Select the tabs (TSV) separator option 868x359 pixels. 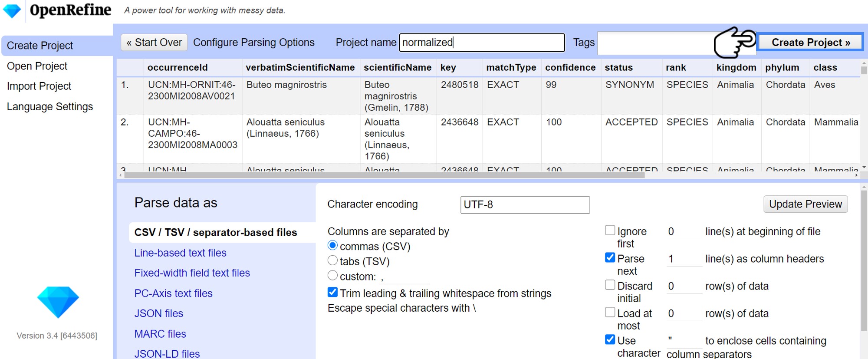[x=332, y=260]
